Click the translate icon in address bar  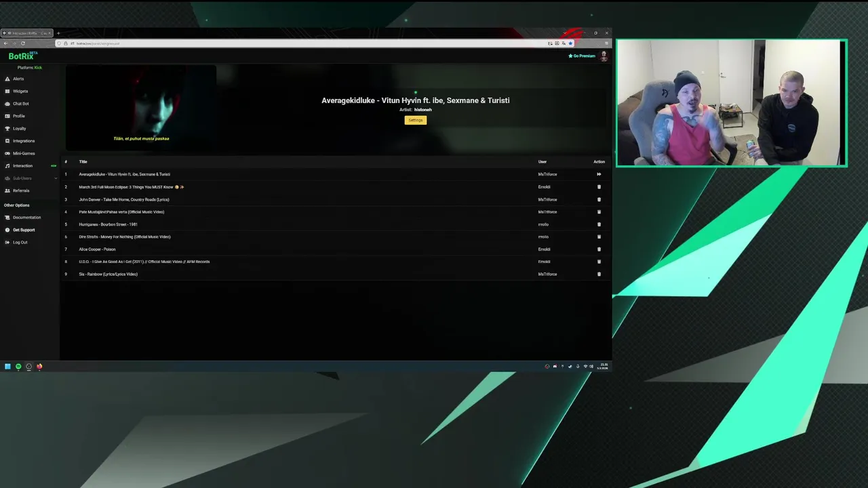(564, 43)
